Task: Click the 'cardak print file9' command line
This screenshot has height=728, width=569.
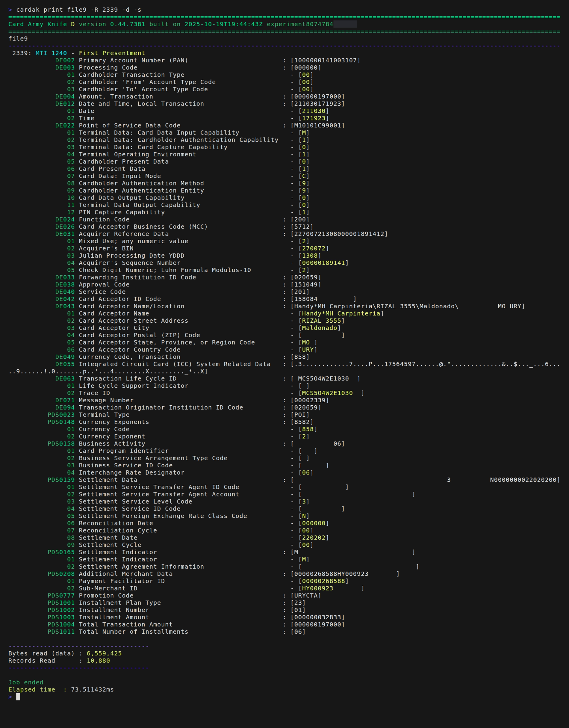Action: (x=78, y=10)
